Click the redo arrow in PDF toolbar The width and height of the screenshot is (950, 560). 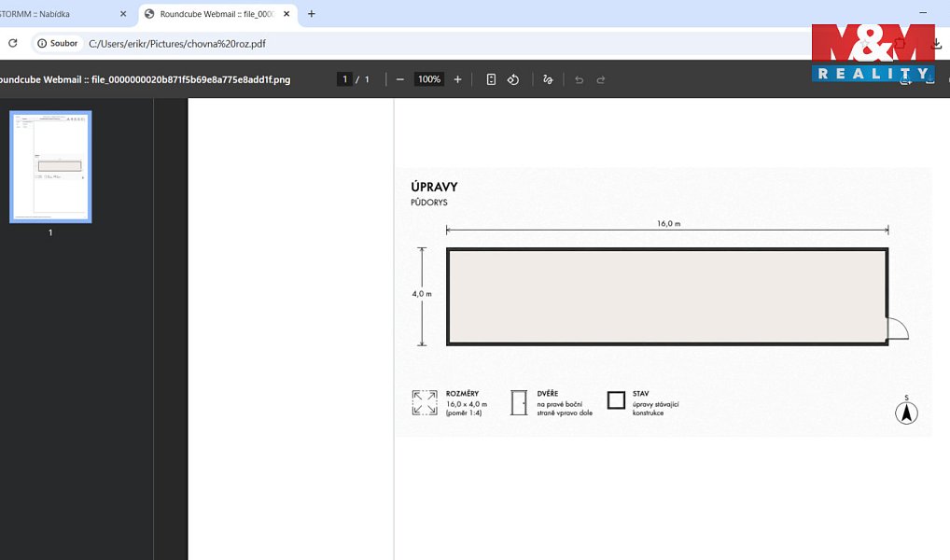click(x=600, y=79)
